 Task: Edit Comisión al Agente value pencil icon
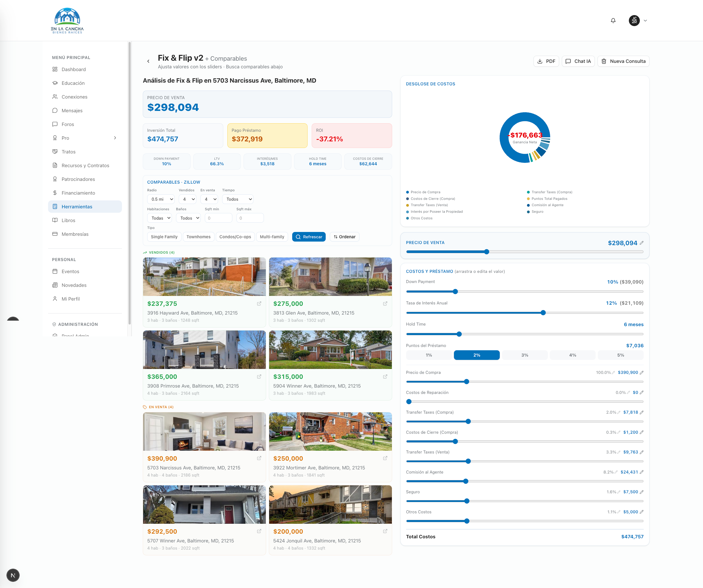641,472
